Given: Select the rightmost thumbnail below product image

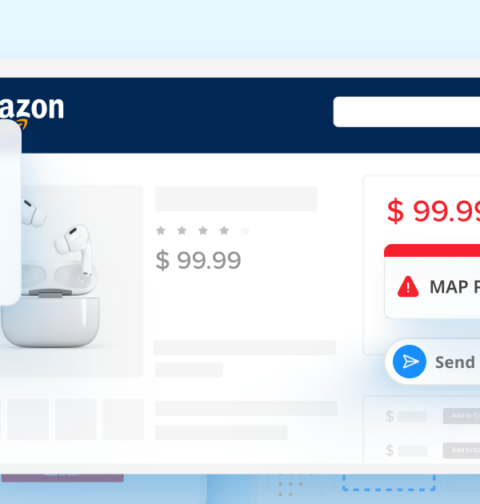Looking at the screenshot, I should pos(123,419).
